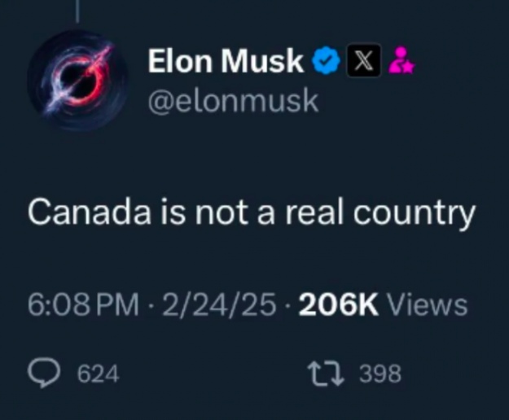Click the thread connector line above avatar
Image resolution: width=509 pixels, height=420 pixels.
click(x=78, y=10)
